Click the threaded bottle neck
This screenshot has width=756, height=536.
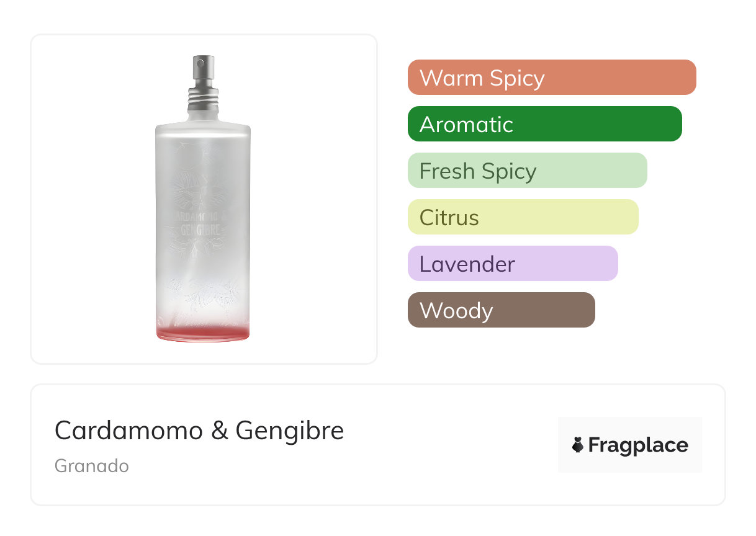[203, 101]
